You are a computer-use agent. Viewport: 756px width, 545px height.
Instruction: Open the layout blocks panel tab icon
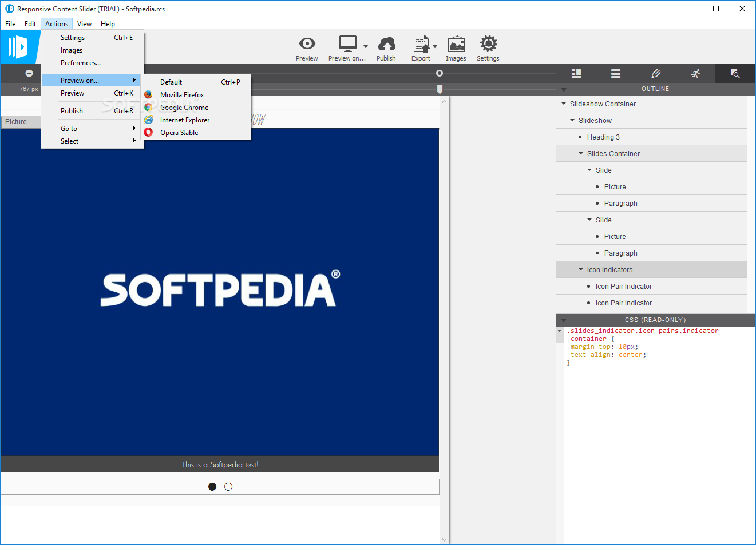[576, 74]
